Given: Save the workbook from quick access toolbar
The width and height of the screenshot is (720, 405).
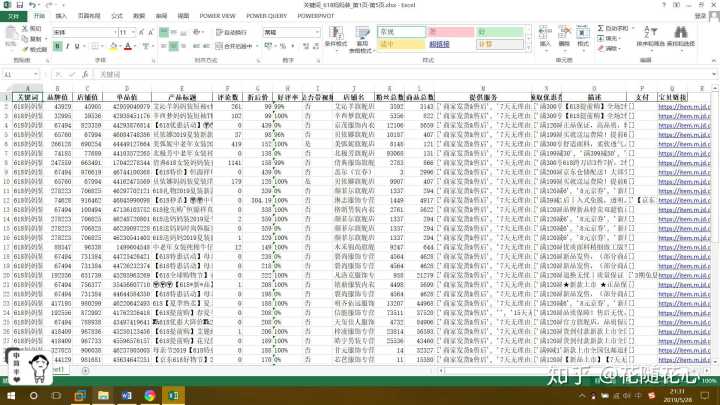Looking at the screenshot, I should pyautogui.click(x=20, y=5).
